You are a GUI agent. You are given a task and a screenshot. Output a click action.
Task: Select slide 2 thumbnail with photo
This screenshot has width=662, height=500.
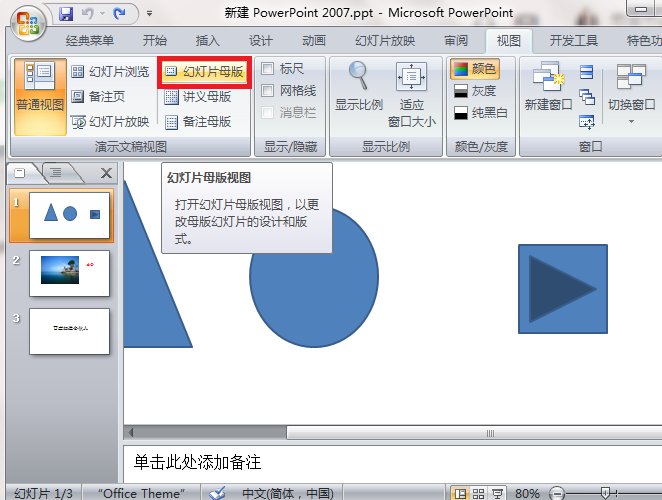tap(69, 273)
